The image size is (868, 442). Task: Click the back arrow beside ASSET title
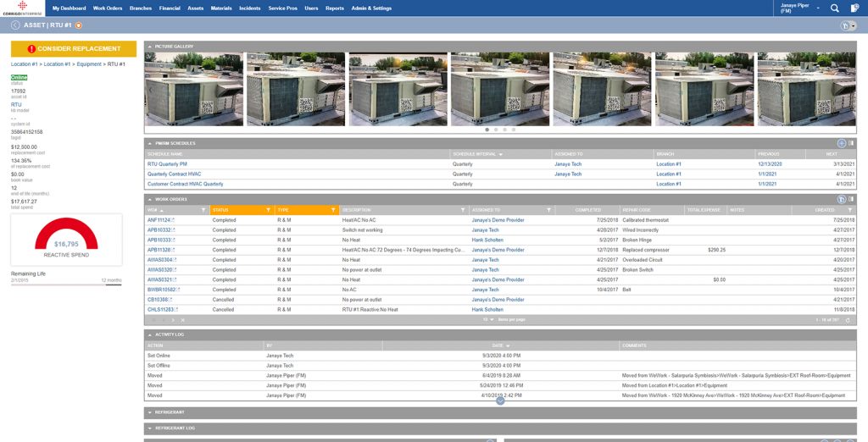[15, 25]
